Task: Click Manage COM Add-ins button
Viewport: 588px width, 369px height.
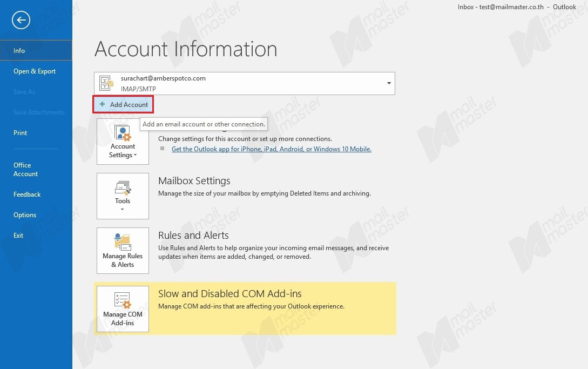Action: pos(123,309)
